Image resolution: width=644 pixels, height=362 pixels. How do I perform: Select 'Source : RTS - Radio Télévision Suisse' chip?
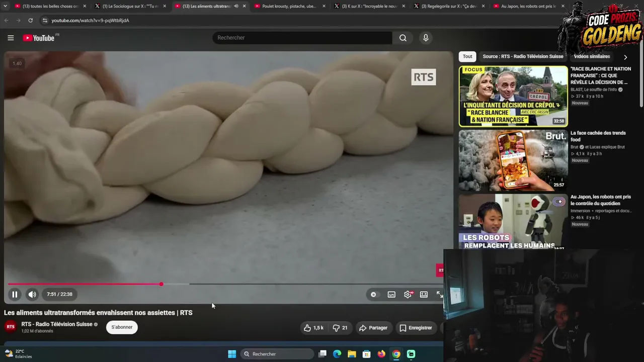(523, 57)
